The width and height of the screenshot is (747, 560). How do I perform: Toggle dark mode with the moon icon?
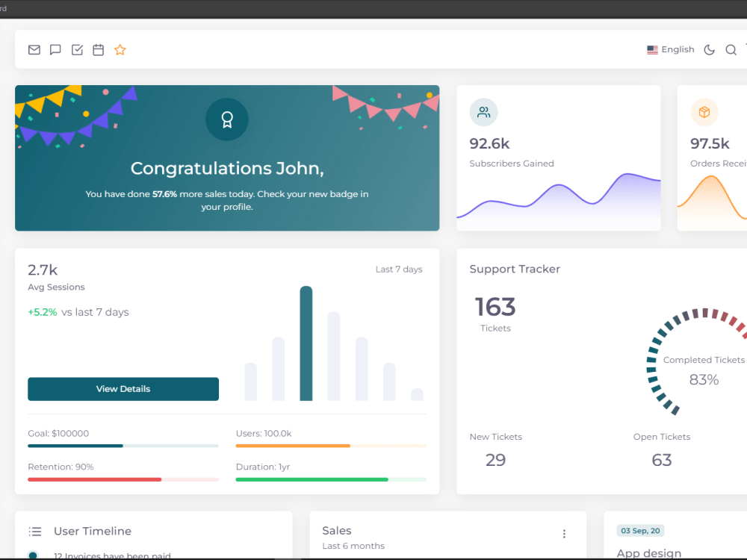click(x=708, y=49)
